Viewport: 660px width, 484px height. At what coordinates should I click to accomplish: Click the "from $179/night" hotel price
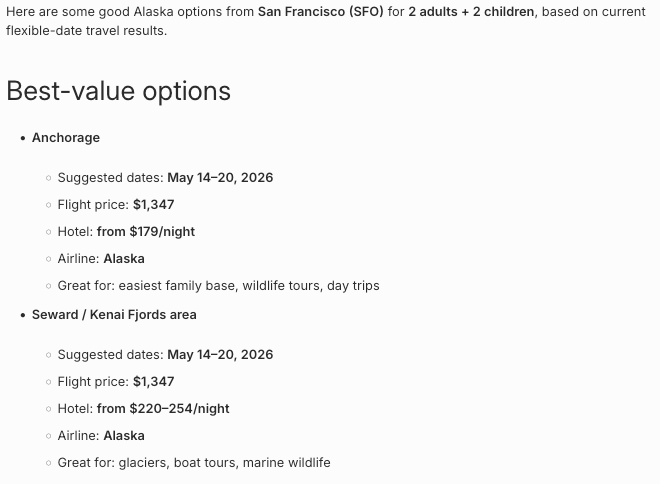tap(146, 232)
